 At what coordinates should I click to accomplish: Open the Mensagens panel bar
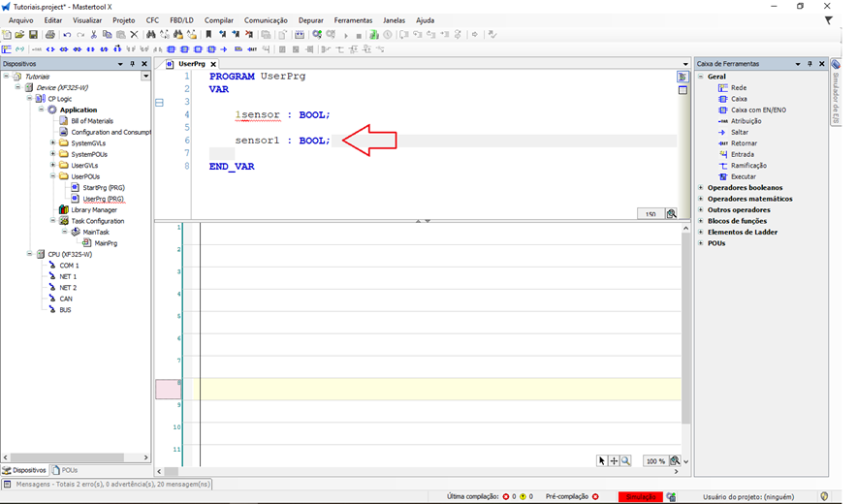(107, 484)
